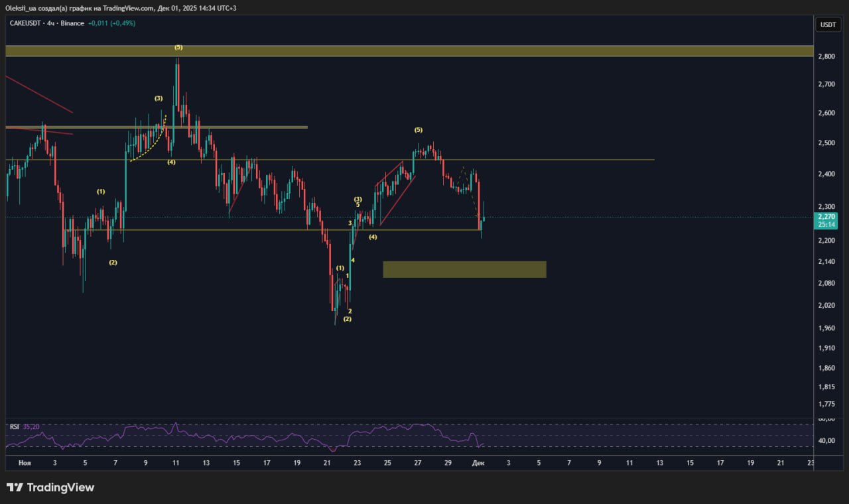
Task: Click the 4ч timeframe label
Action: (50, 23)
